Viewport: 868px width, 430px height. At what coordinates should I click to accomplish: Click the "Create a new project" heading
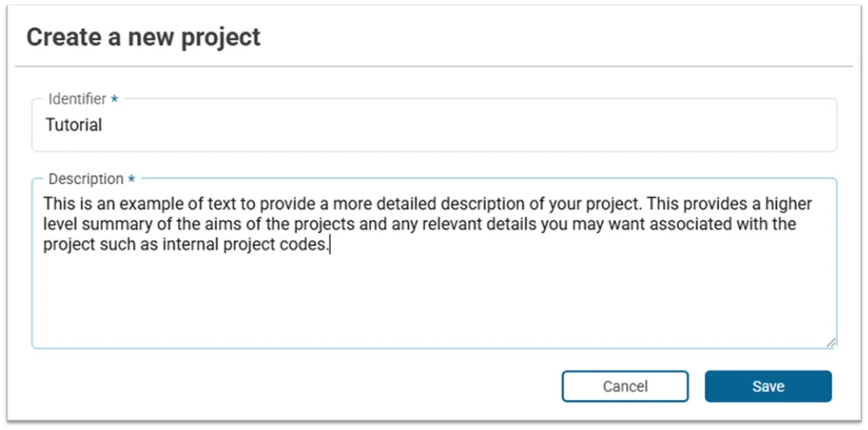pos(143,38)
